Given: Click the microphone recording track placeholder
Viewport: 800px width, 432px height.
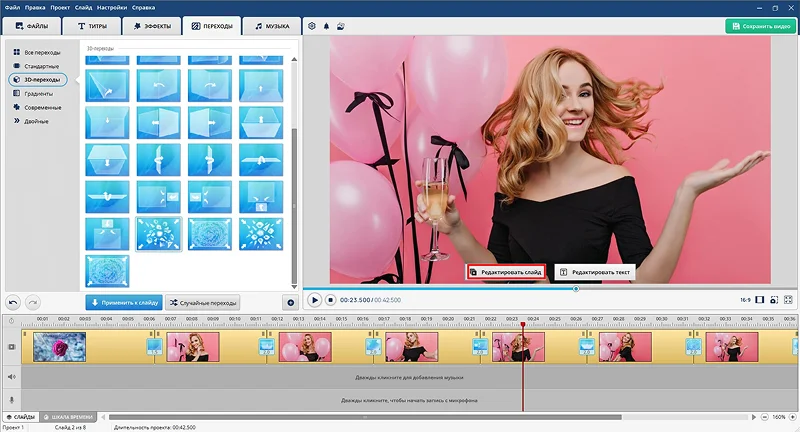Looking at the screenshot, I should 409,400.
